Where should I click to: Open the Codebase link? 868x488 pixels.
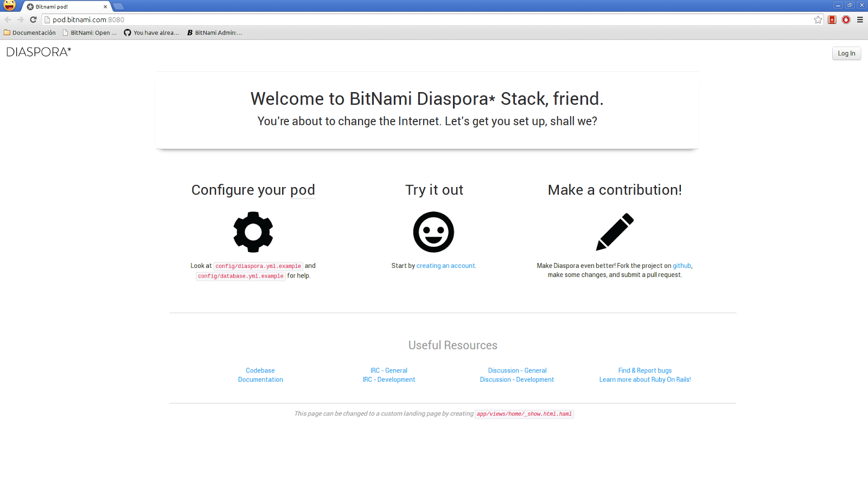(x=260, y=370)
